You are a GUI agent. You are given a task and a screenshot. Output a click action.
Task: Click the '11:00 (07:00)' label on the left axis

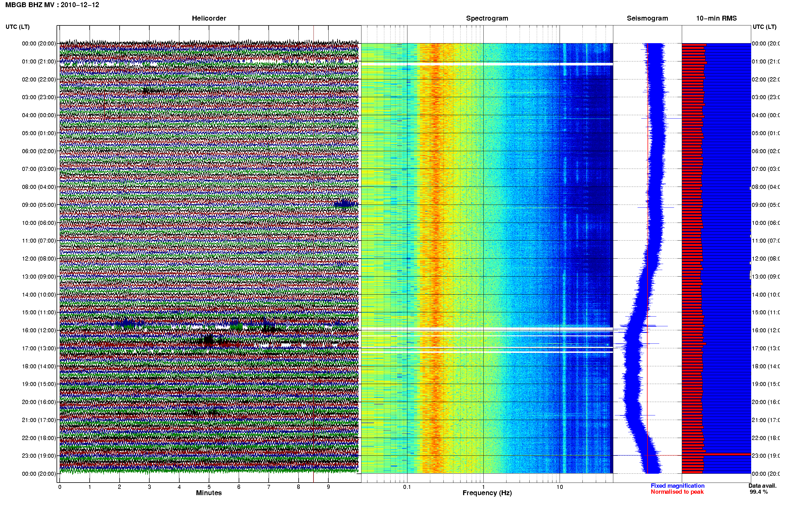[39, 241]
